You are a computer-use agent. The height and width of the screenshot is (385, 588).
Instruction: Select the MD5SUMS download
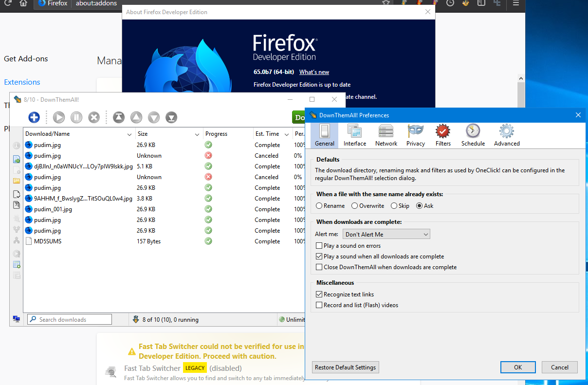[x=164, y=241]
